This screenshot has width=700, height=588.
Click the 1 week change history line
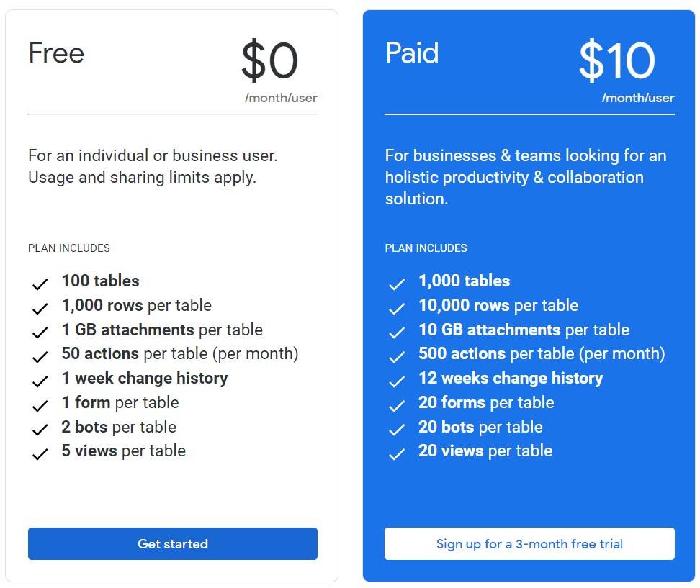(144, 378)
